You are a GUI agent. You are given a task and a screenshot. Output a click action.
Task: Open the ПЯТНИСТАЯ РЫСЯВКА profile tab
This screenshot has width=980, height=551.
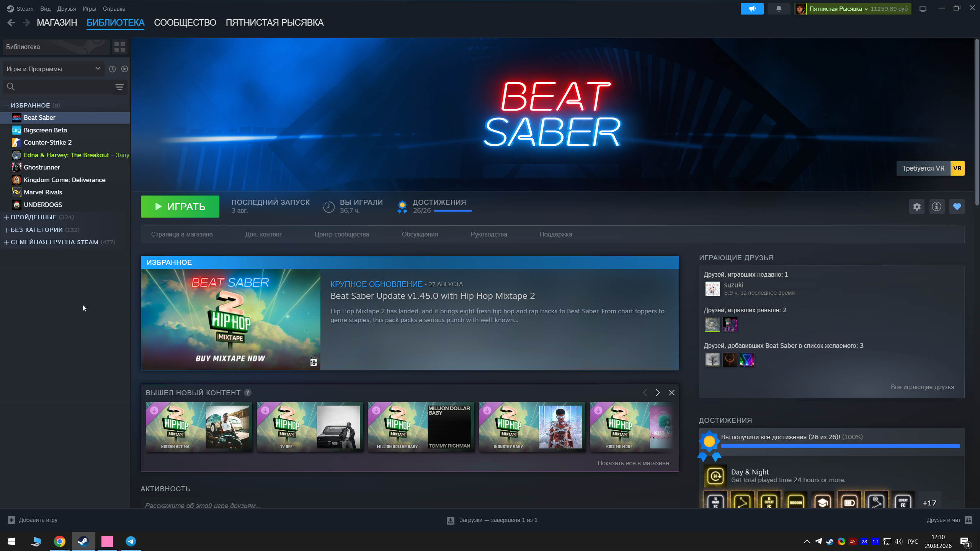tap(274, 23)
